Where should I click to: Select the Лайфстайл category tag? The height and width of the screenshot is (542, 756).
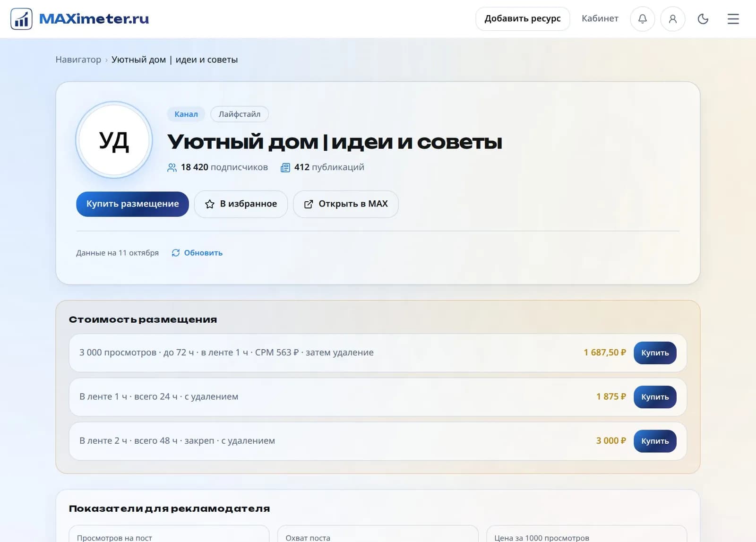240,114
